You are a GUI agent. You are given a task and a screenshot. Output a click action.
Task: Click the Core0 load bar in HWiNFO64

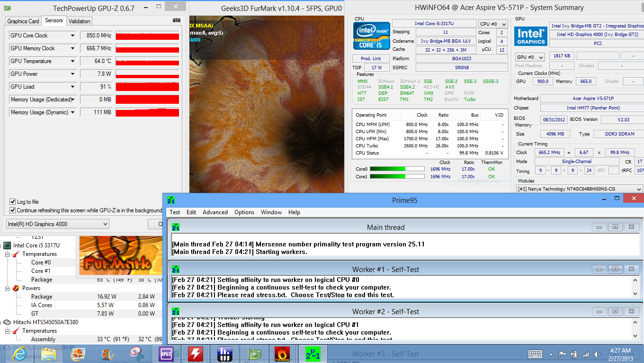tap(397, 169)
